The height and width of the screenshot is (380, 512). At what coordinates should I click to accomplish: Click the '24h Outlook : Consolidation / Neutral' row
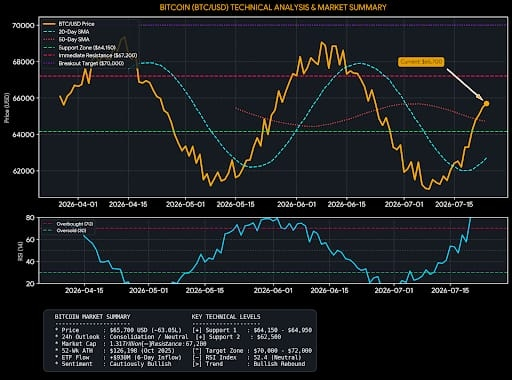[122, 337]
